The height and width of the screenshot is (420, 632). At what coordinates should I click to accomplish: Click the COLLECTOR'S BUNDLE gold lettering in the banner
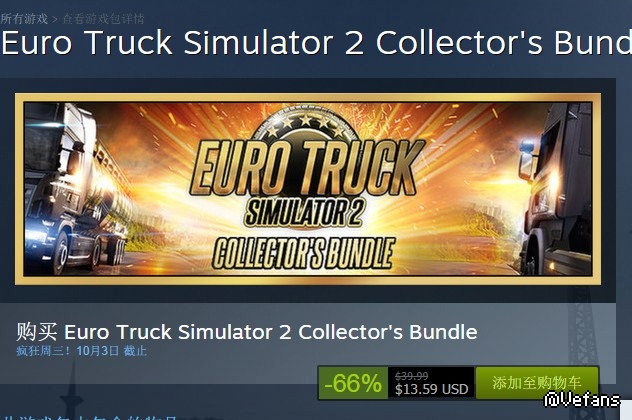(303, 254)
